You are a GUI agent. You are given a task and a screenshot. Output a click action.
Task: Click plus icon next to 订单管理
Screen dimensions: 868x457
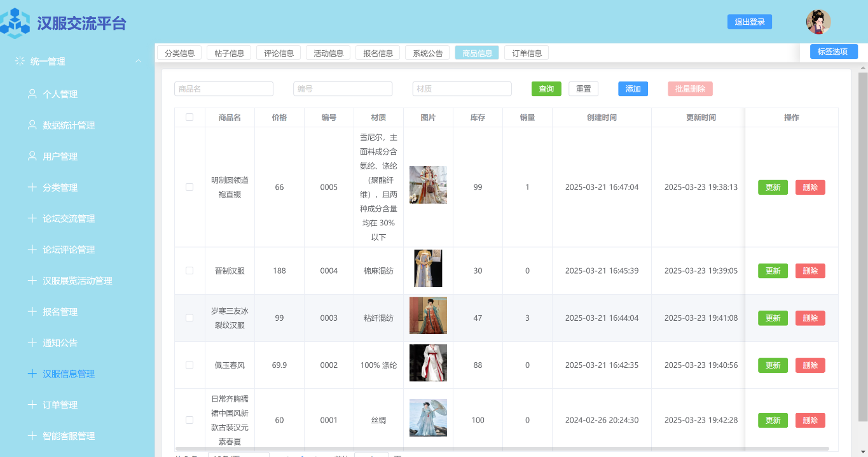(32, 405)
